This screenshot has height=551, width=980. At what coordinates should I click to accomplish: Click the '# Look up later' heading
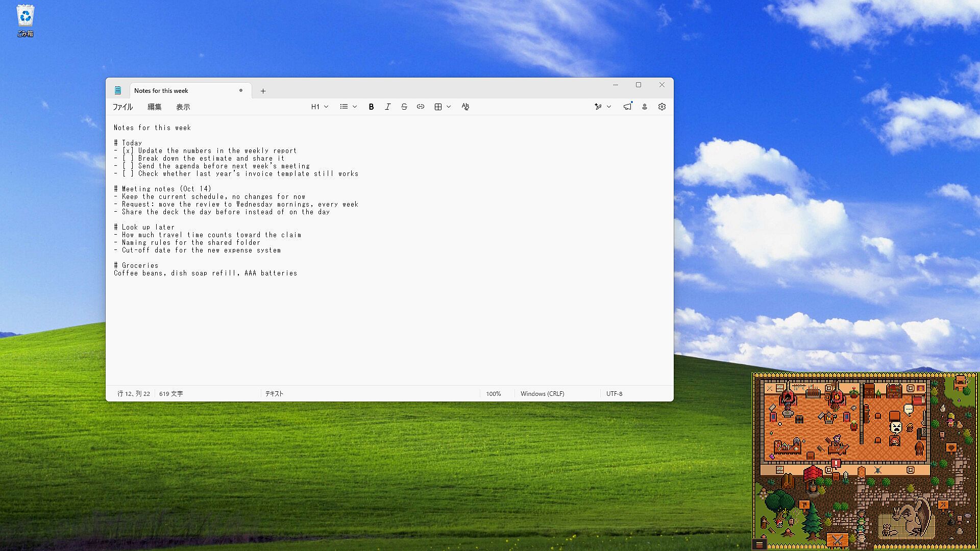[144, 227]
